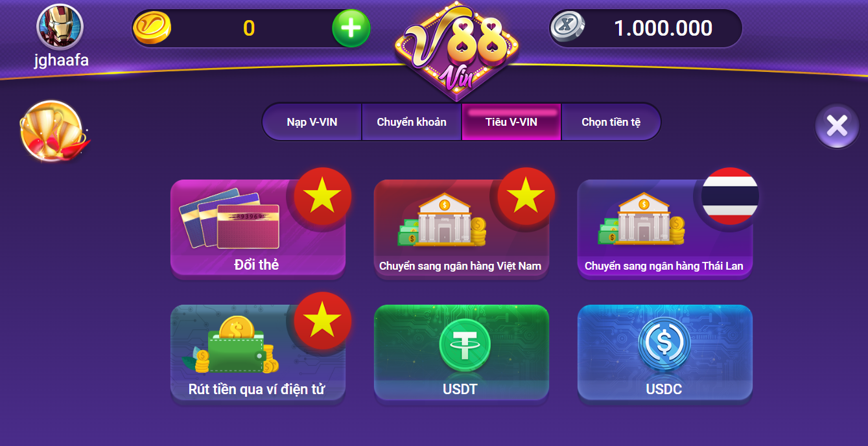The height and width of the screenshot is (446, 868).
Task: Click the 1.000.000 balance display
Action: (663, 28)
